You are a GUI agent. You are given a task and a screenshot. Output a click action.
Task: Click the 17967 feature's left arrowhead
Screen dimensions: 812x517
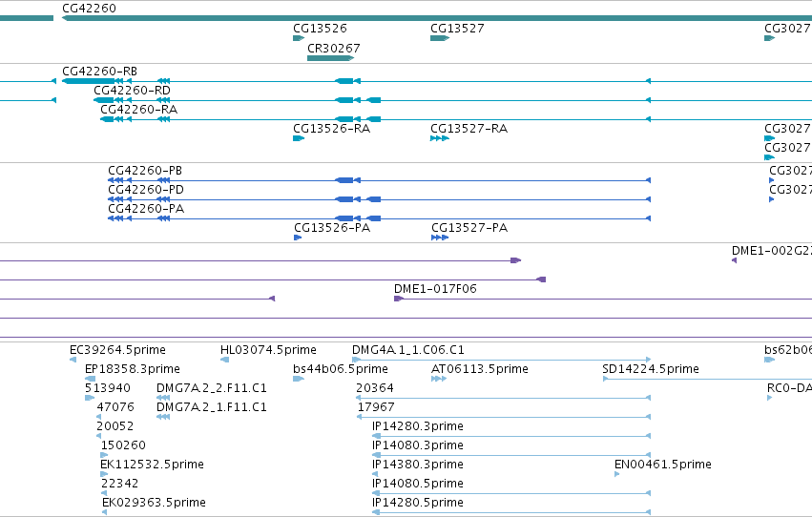[x=360, y=417]
